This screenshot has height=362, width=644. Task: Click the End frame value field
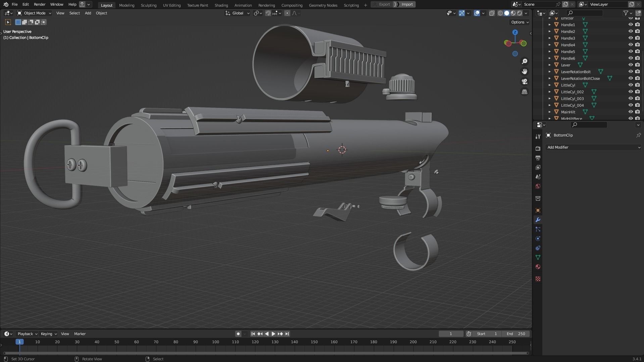click(x=516, y=334)
